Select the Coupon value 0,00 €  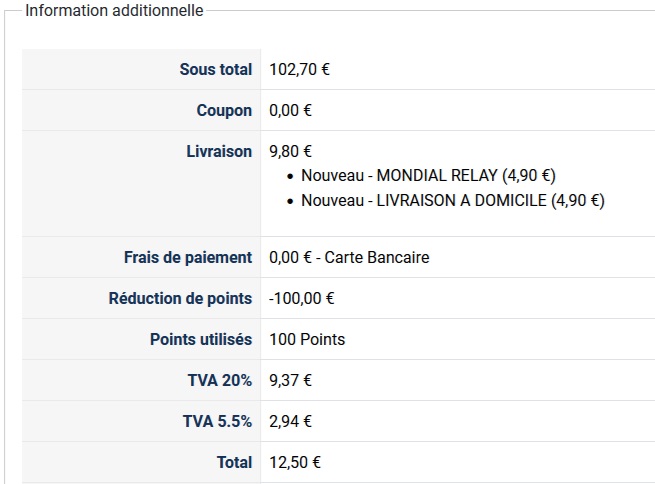[291, 111]
